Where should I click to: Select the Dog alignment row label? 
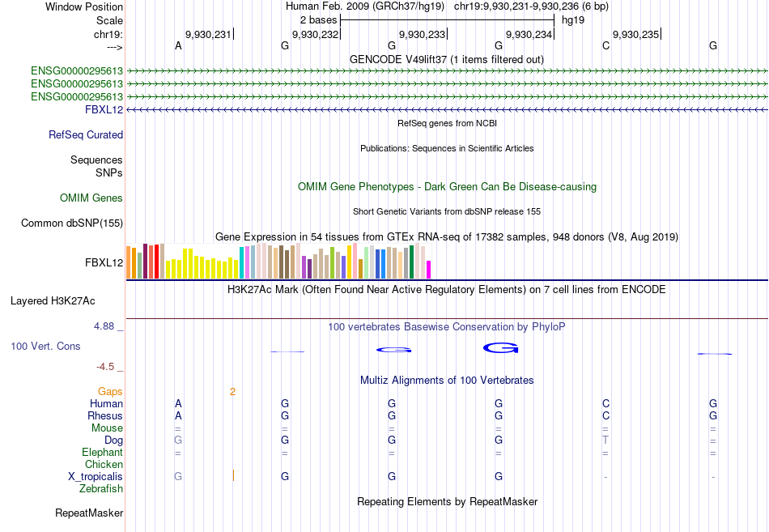pyautogui.click(x=113, y=440)
